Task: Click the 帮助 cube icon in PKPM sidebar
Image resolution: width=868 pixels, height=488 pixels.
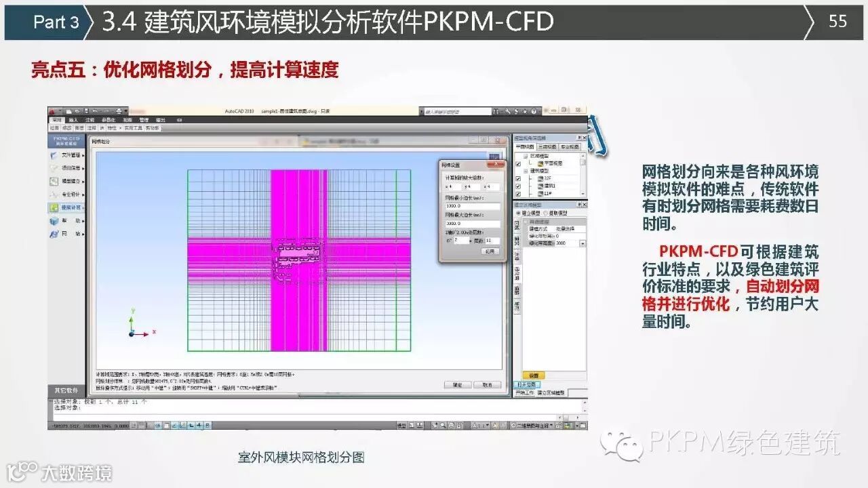Action: click(x=54, y=220)
